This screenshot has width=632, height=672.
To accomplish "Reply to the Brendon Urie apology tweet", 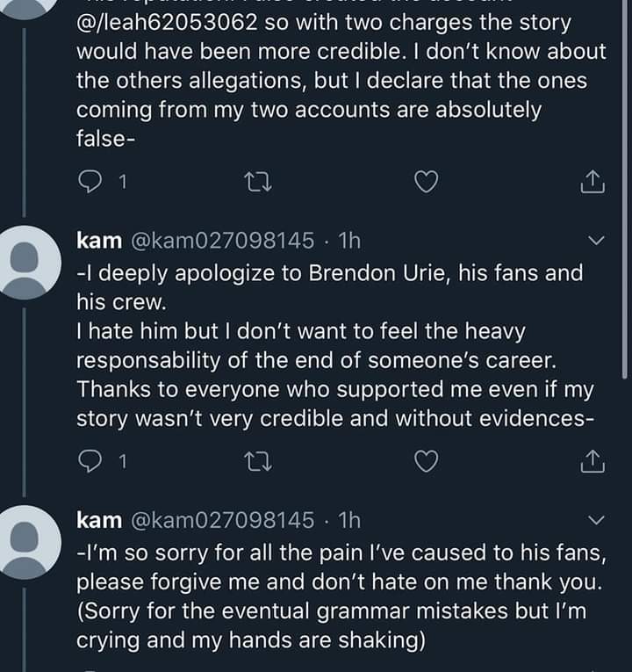I will tap(90, 461).
